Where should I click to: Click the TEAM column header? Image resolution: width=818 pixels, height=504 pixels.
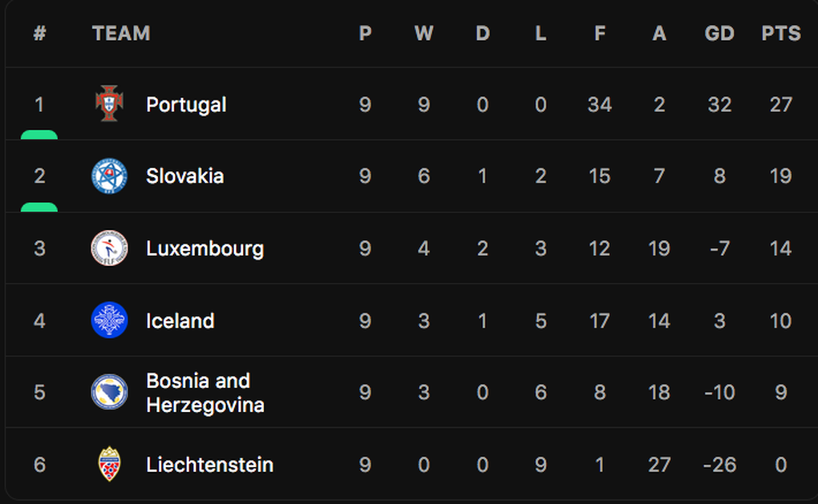tap(122, 34)
